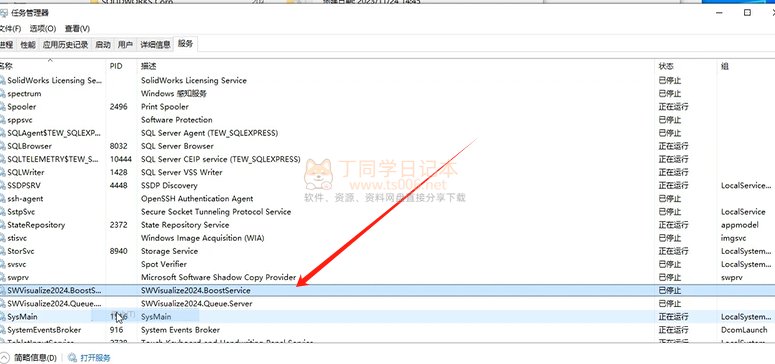Screen dimensions: 775x364
Task: Open the Options menu
Action: 43,29
